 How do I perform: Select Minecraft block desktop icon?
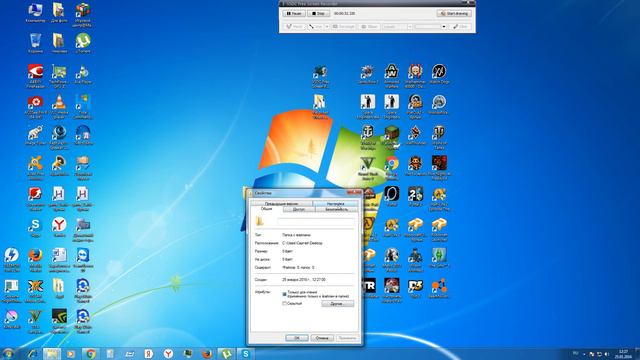391,136
